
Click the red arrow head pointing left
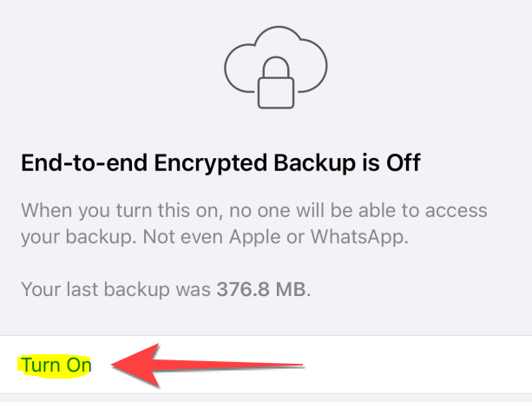135,365
